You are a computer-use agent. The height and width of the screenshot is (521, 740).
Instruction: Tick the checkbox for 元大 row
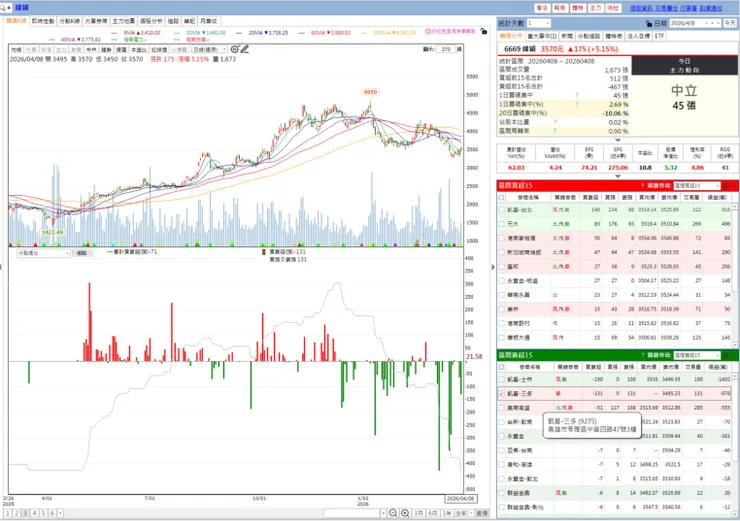[501, 224]
